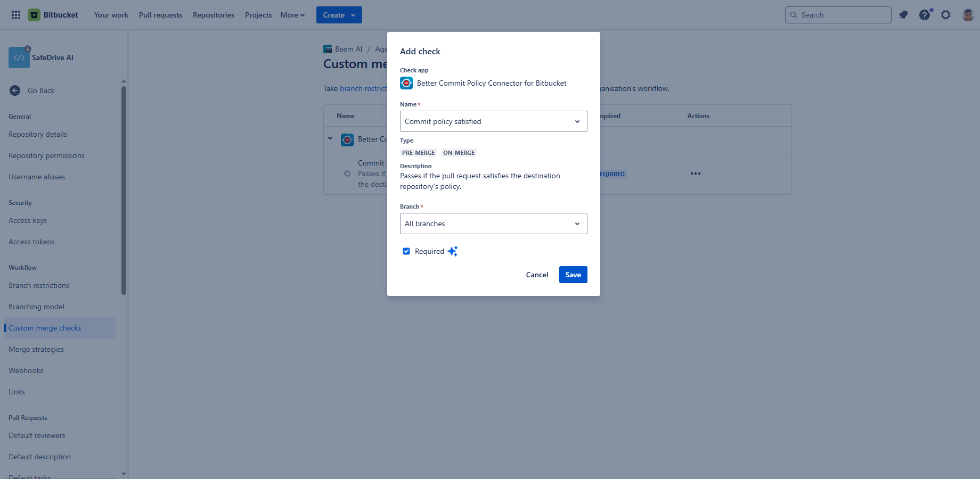Open the app switcher grid icon
This screenshot has width=980, height=479.
pos(16,15)
